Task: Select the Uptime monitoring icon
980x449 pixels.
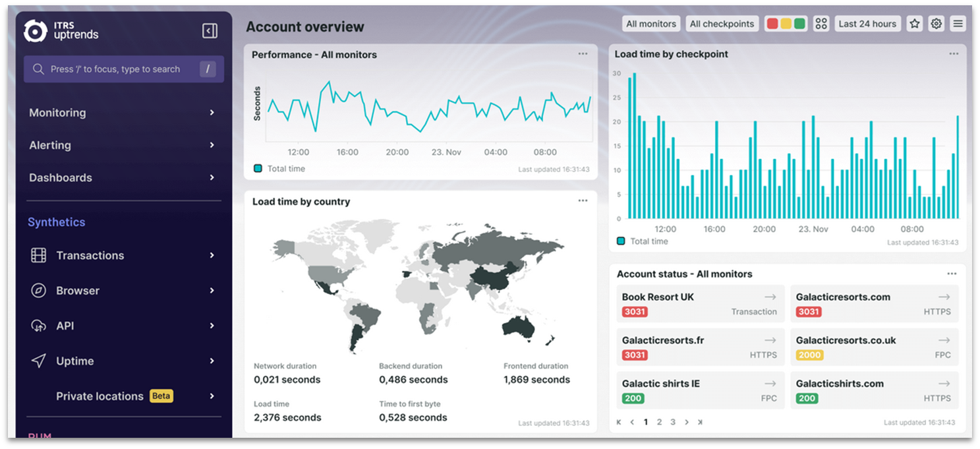Action: (x=39, y=361)
